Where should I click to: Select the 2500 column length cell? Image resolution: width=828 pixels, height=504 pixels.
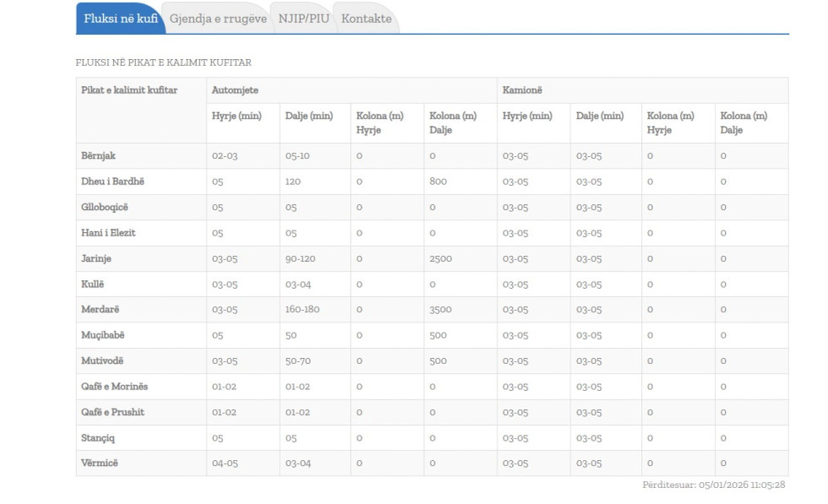440,259
